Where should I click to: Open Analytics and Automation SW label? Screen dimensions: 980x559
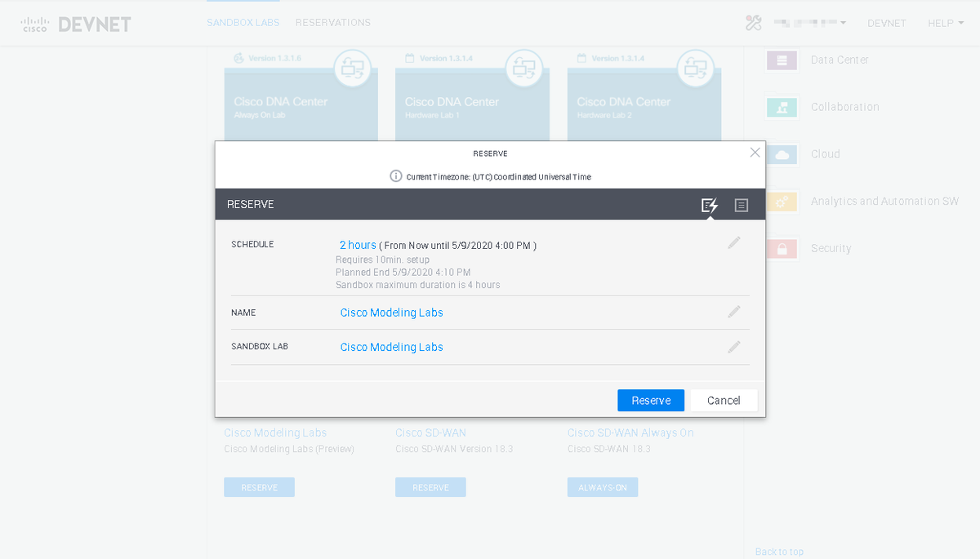click(884, 201)
